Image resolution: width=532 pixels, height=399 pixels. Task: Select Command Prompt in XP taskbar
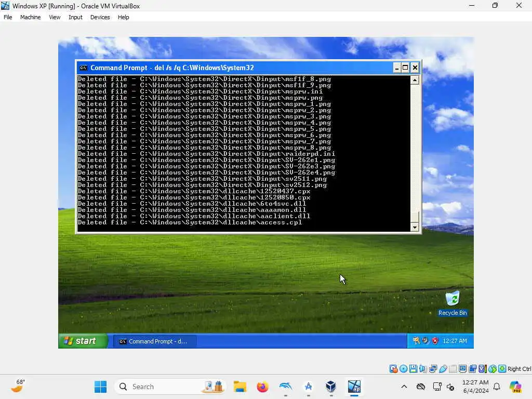155,341
